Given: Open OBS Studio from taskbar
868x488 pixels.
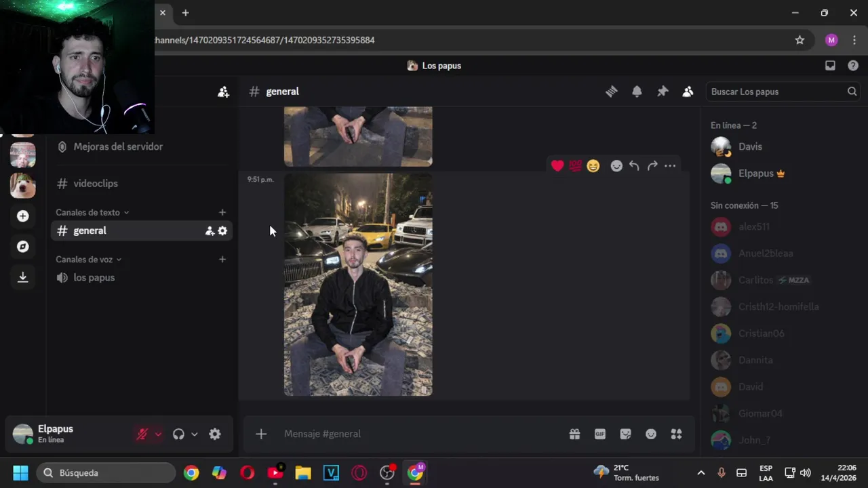Looking at the screenshot, I should (387, 472).
